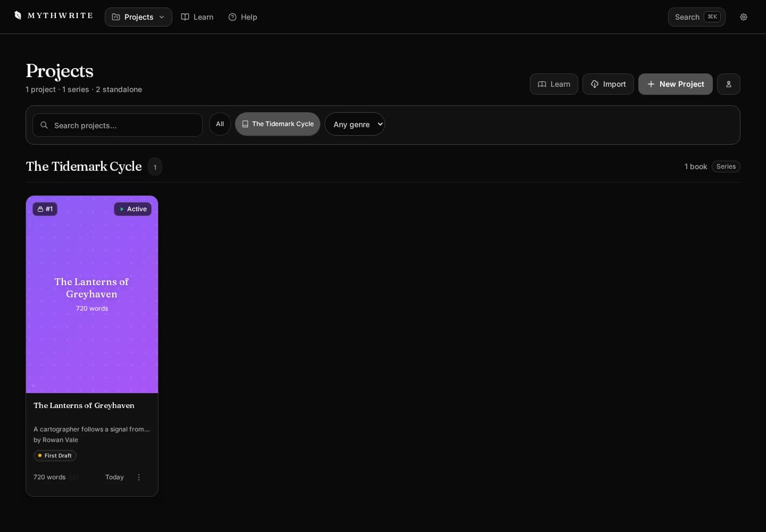Open the global Search button

click(697, 17)
